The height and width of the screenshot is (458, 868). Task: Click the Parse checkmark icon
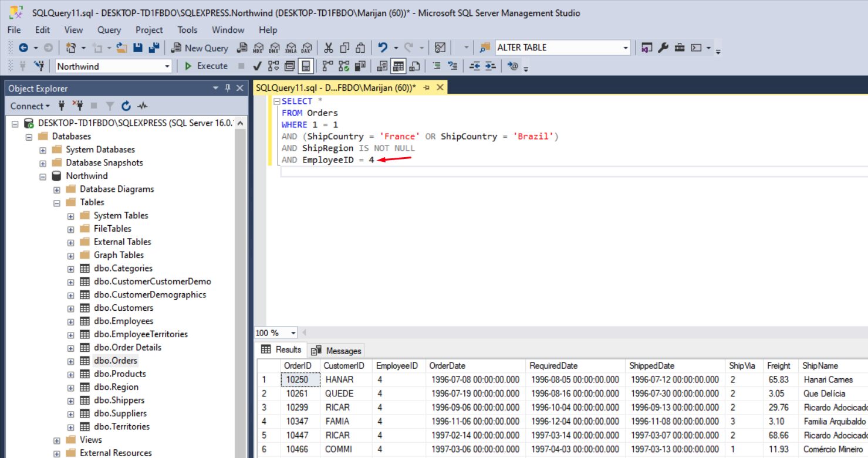coord(258,66)
